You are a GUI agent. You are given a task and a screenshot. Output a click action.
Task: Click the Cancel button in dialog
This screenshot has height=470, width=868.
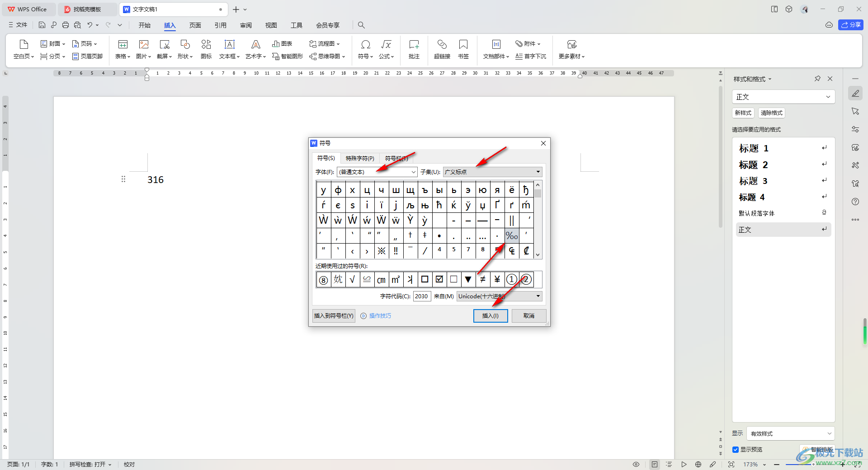pyautogui.click(x=529, y=315)
